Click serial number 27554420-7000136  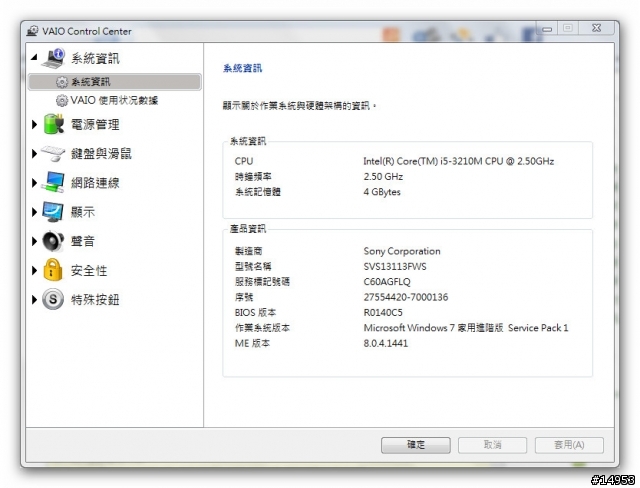406,297
